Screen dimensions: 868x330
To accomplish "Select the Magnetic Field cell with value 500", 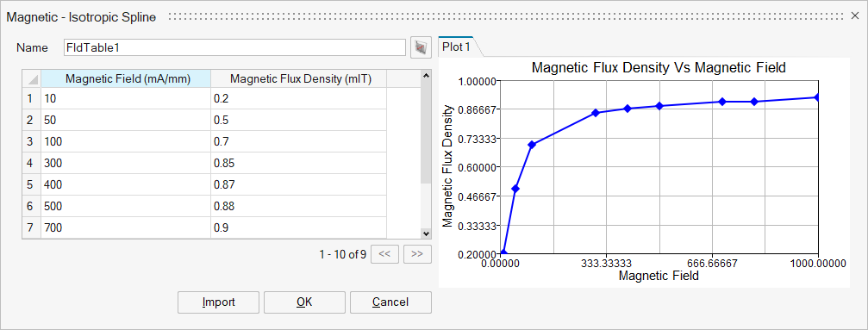I will point(126,206).
